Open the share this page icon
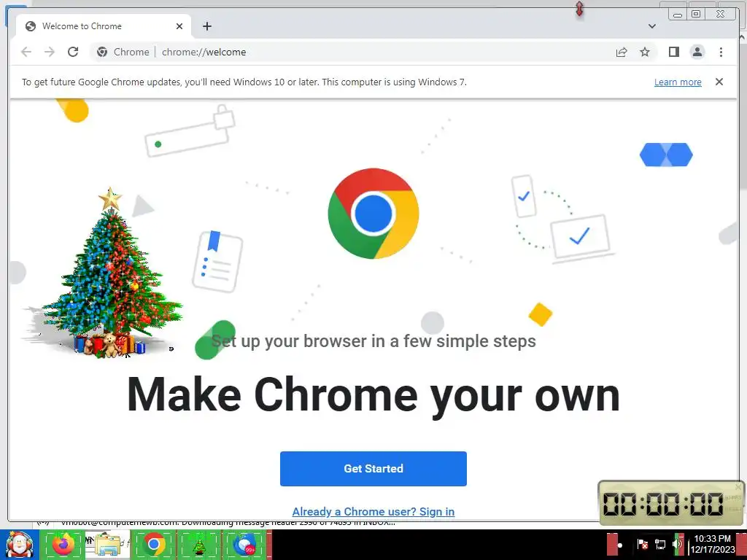Viewport: 747px width, 560px height. (x=622, y=52)
